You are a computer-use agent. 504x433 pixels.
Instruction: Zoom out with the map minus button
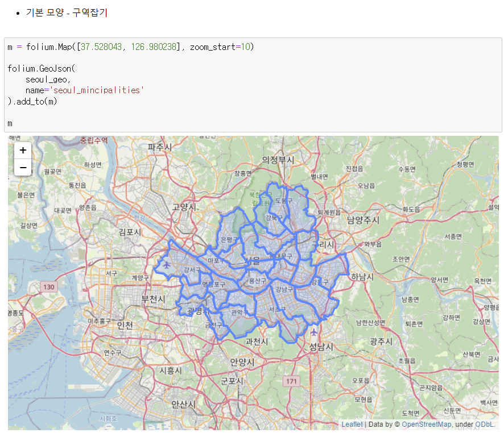(x=23, y=167)
